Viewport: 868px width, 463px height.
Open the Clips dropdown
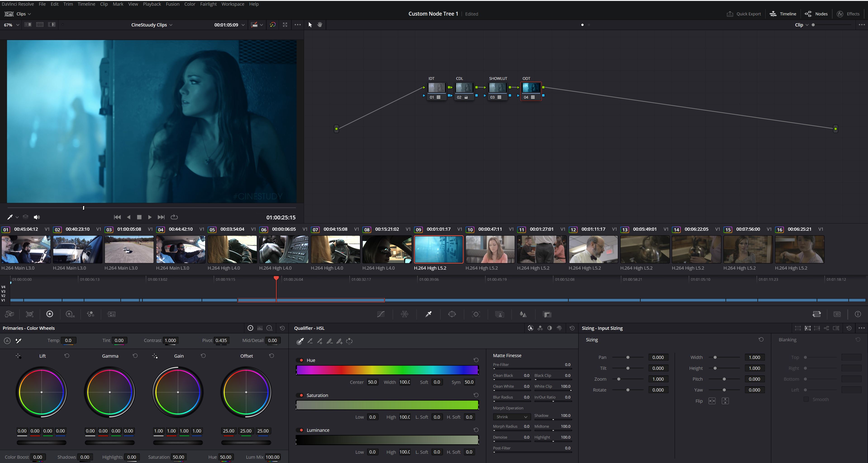click(18, 14)
